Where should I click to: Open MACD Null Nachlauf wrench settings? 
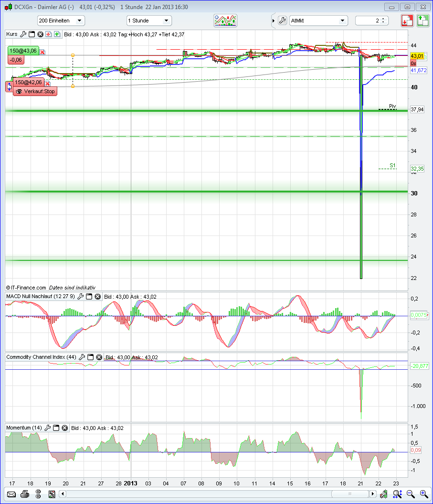(80, 296)
